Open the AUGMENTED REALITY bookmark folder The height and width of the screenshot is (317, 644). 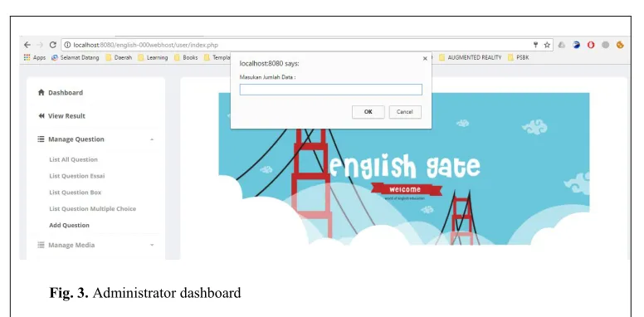[471, 57]
